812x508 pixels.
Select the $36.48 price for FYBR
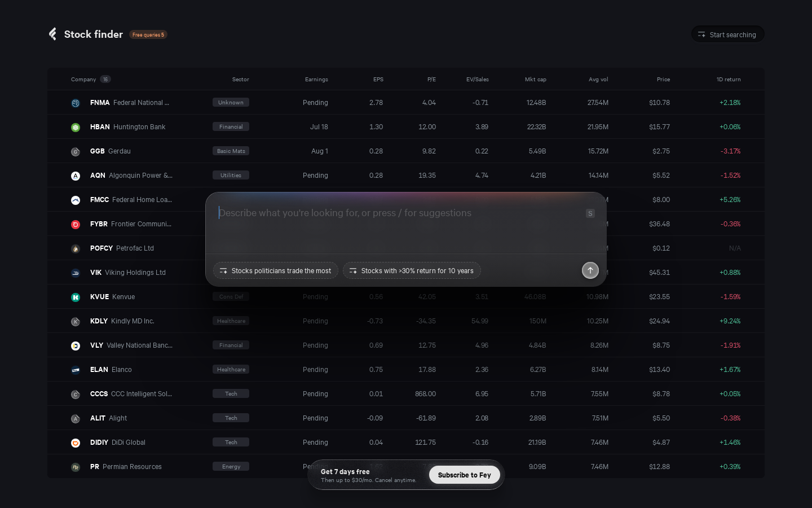point(660,224)
